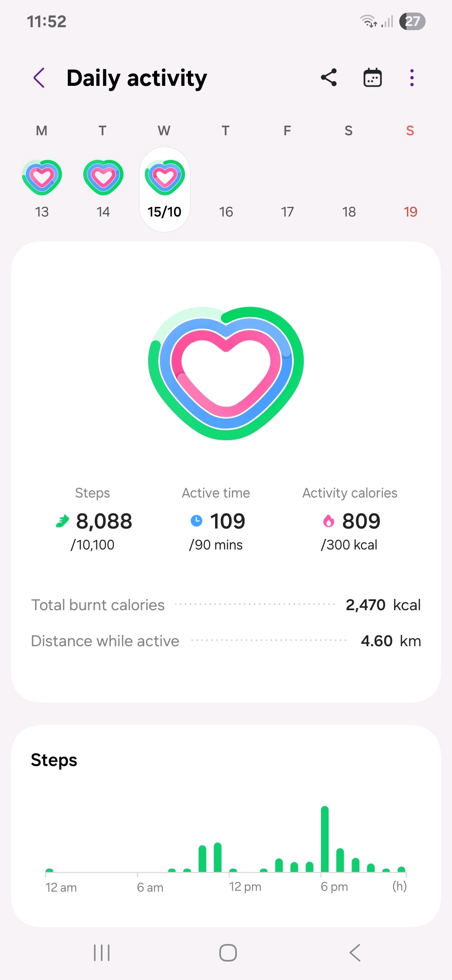The image size is (452, 980).
Task: Select Monday 13 heart icon
Action: click(42, 177)
